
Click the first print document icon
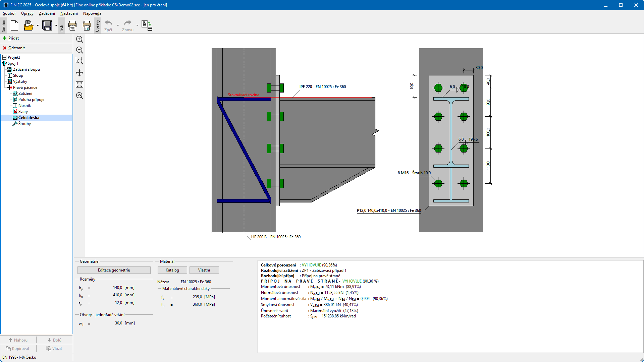[x=72, y=25]
